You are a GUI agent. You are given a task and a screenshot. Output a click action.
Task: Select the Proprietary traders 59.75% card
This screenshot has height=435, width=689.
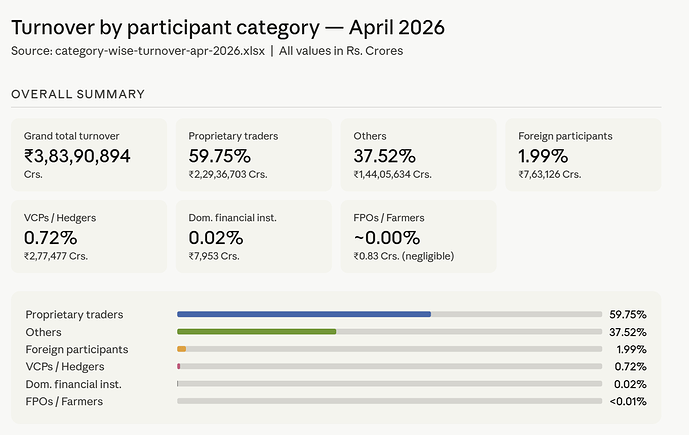(x=254, y=155)
